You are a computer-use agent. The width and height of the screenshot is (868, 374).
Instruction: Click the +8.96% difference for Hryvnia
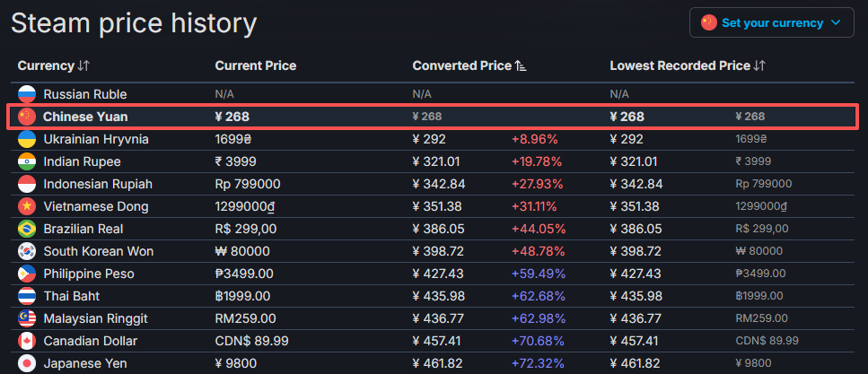click(x=534, y=139)
